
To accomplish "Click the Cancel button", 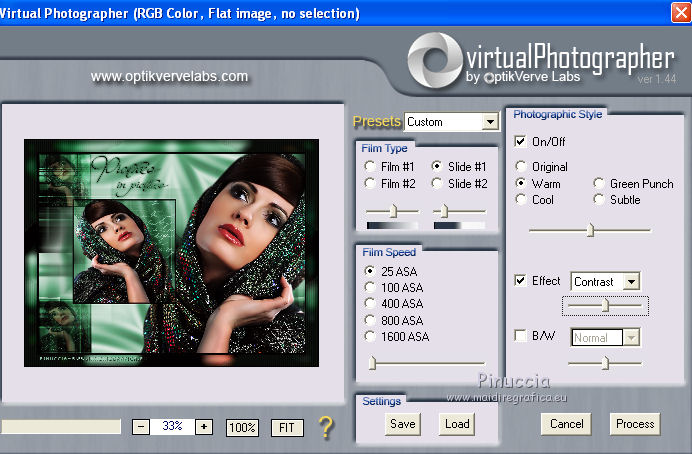I will click(566, 424).
